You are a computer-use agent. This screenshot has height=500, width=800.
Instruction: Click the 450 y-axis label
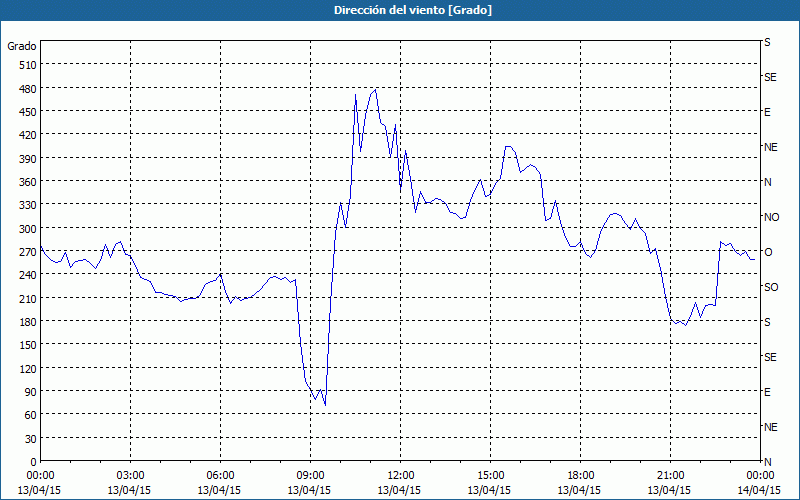tap(28, 112)
